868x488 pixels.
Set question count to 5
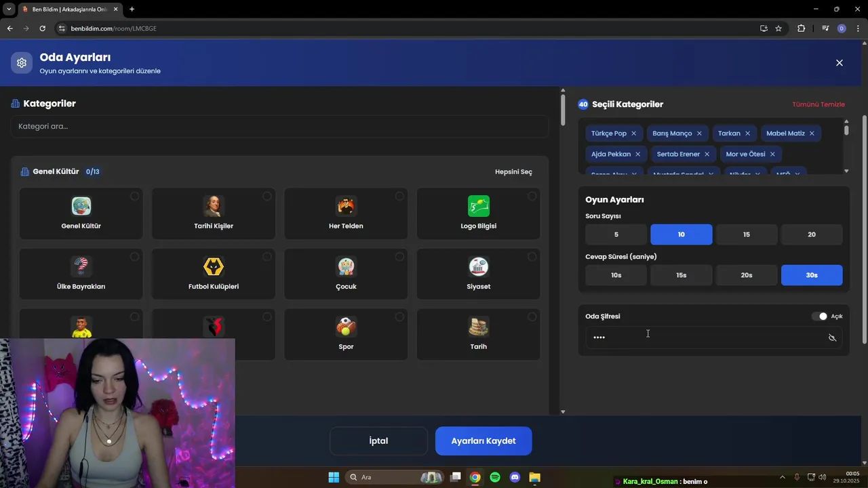[616, 235]
